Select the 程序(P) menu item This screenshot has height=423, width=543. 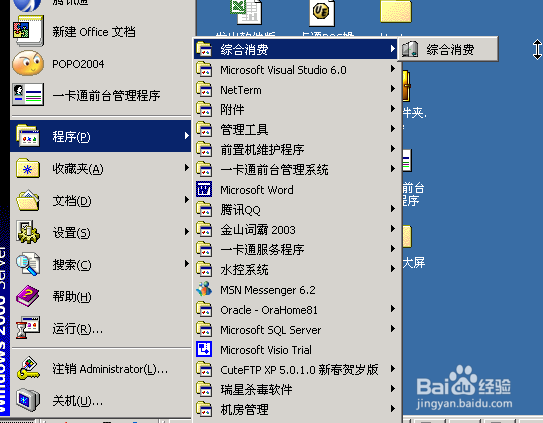[100, 136]
